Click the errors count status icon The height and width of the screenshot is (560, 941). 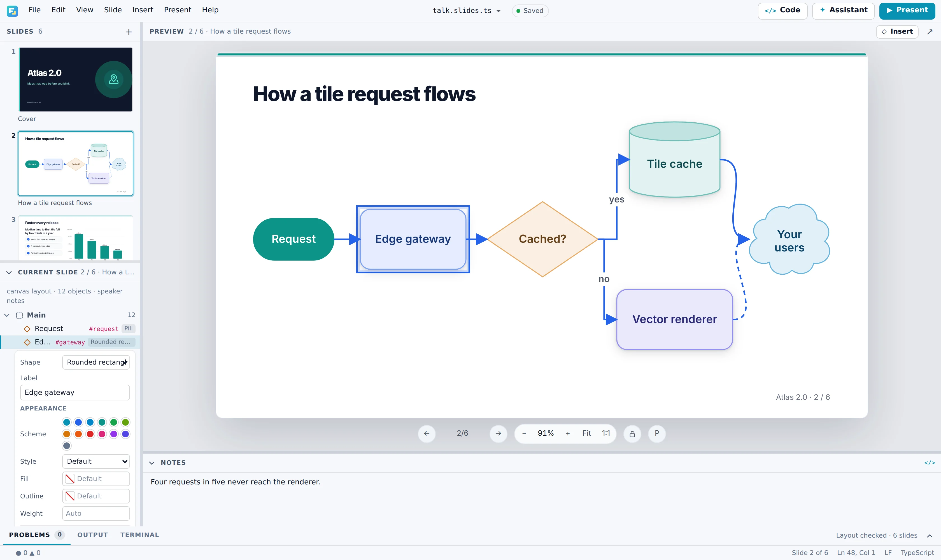(18, 553)
